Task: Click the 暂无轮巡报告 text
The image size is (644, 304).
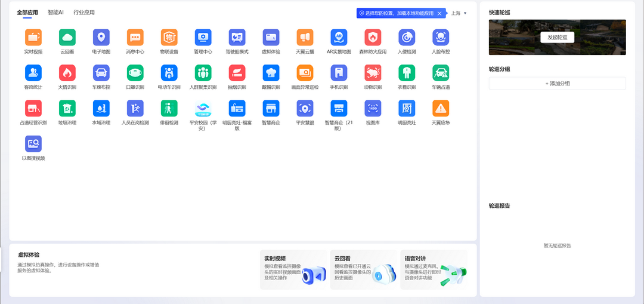Action: [558, 245]
